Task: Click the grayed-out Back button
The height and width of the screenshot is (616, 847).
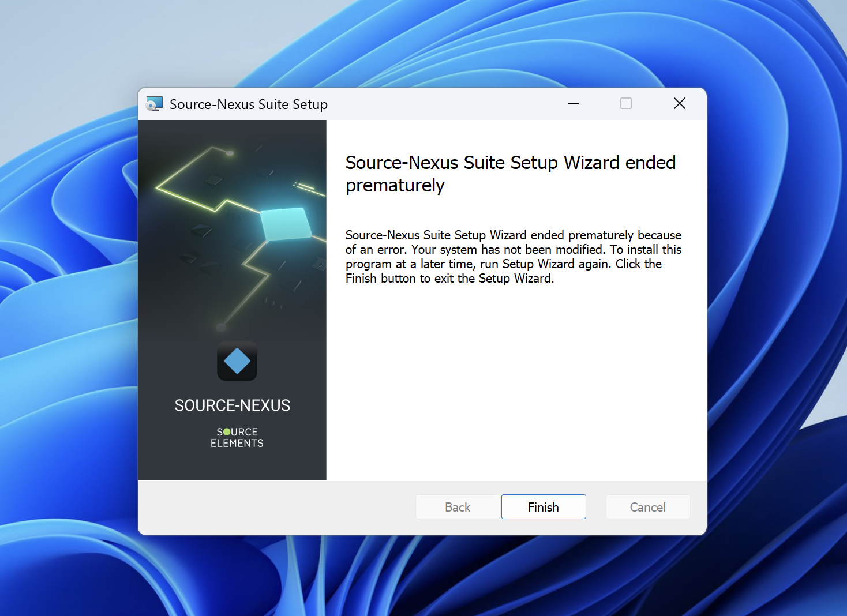Action: pyautogui.click(x=457, y=507)
